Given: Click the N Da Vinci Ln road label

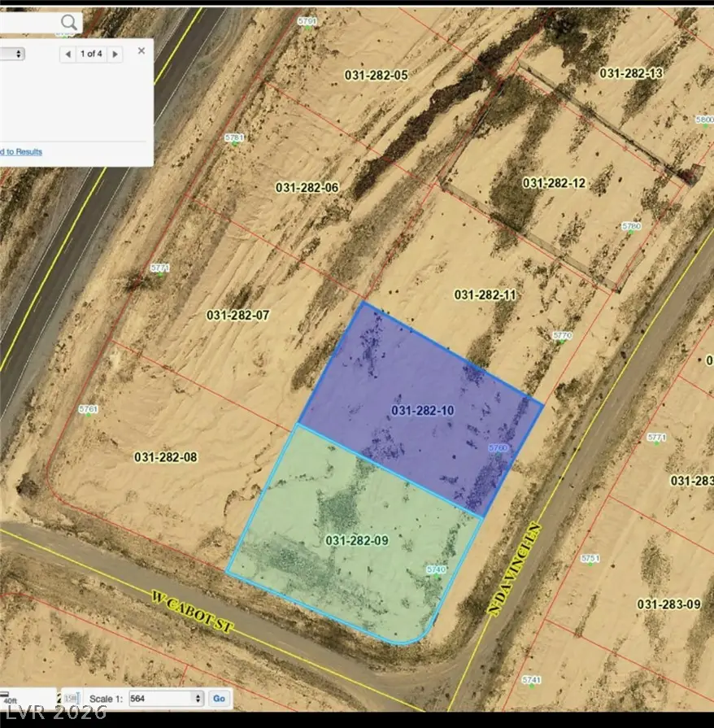Looking at the screenshot, I should tap(515, 569).
